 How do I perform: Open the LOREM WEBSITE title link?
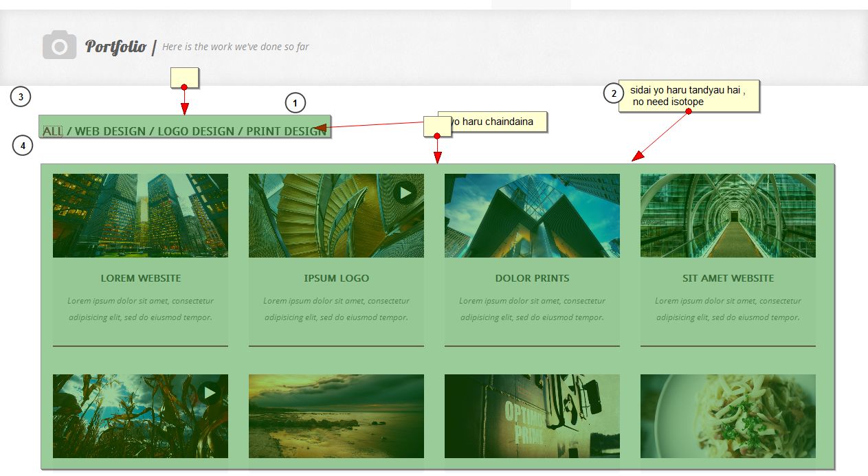(141, 278)
